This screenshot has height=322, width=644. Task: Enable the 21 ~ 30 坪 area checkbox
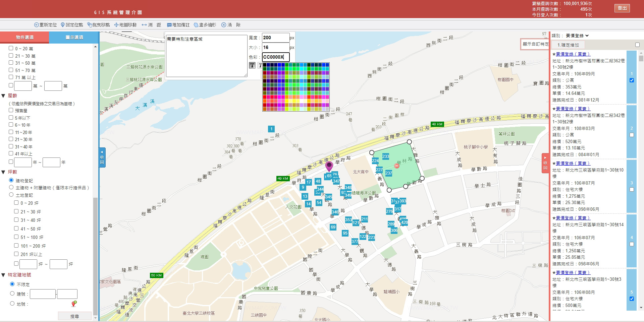16,211
